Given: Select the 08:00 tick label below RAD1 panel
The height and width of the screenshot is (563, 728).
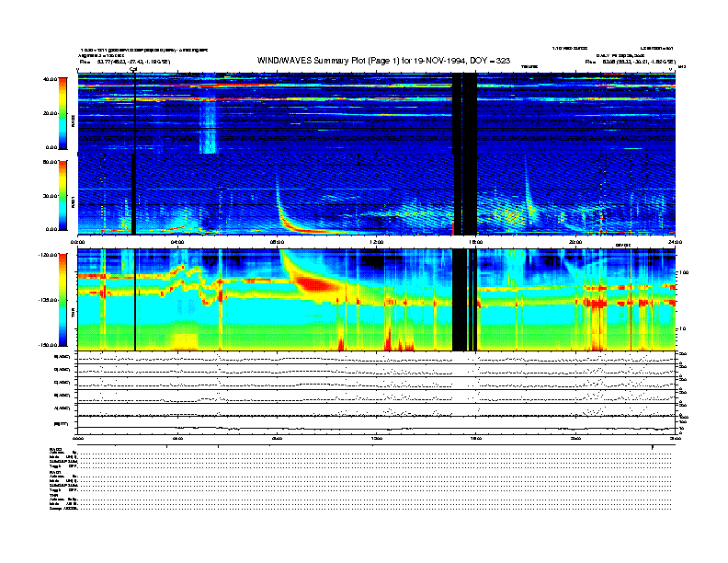Looking at the screenshot, I should (278, 242).
